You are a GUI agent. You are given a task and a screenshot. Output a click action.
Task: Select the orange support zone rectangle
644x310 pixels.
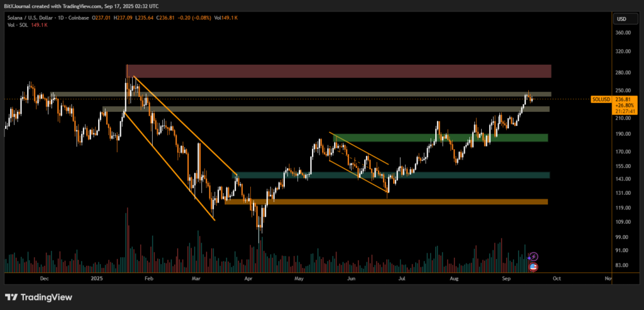tap(386, 202)
